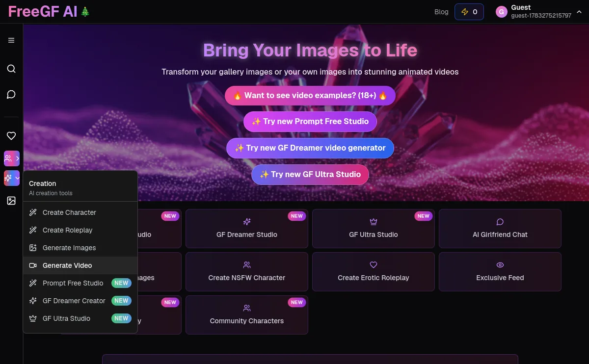
Task: Collapse the Creation sparkle sidebar menu
Action: point(12,178)
